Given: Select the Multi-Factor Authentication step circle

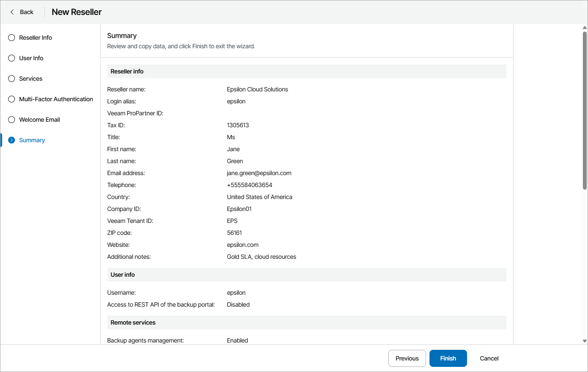Looking at the screenshot, I should pyautogui.click(x=11, y=99).
